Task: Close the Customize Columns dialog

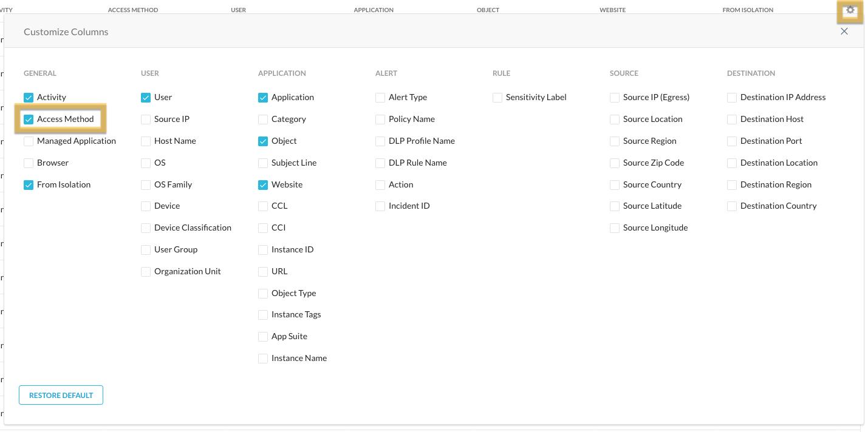Action: coord(844,32)
